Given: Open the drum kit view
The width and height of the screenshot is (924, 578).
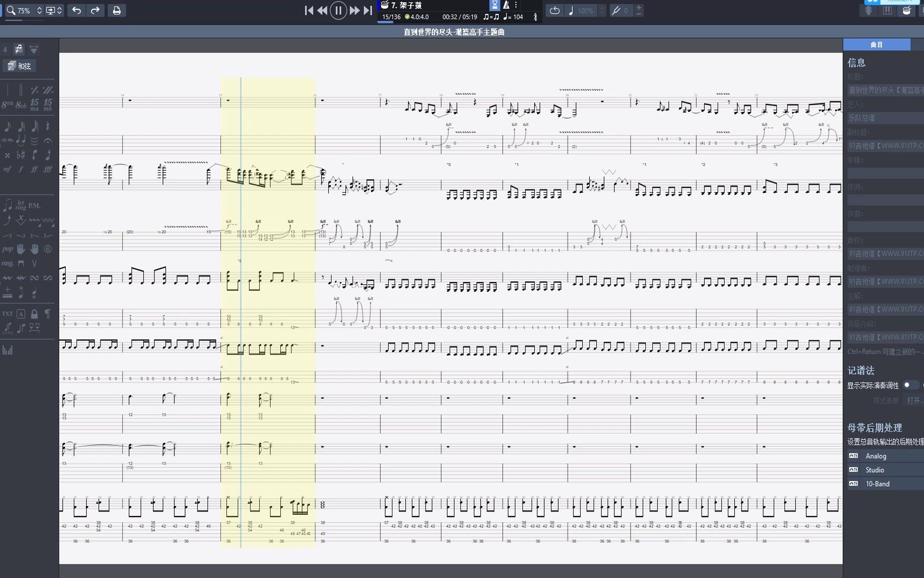Looking at the screenshot, I should coord(907,10).
